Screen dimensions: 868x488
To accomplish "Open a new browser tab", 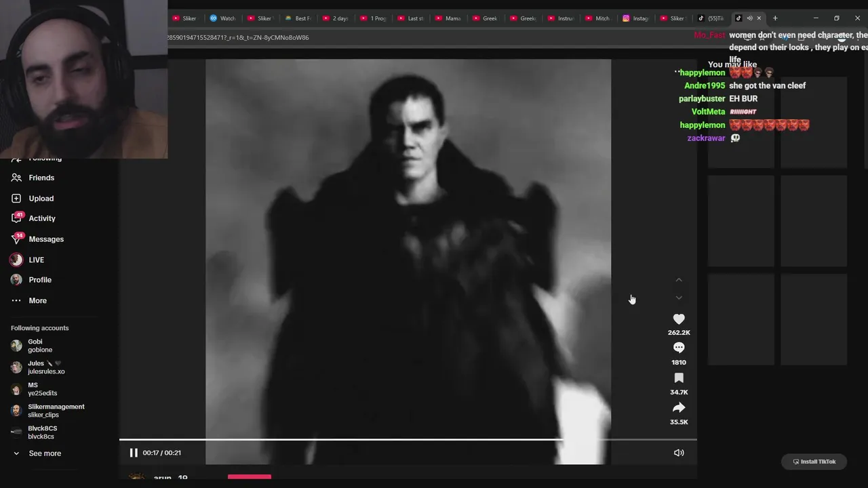I will pos(775,18).
